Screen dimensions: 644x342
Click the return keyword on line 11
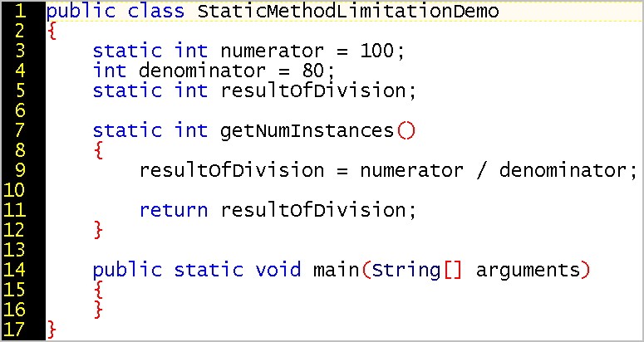[174, 210]
